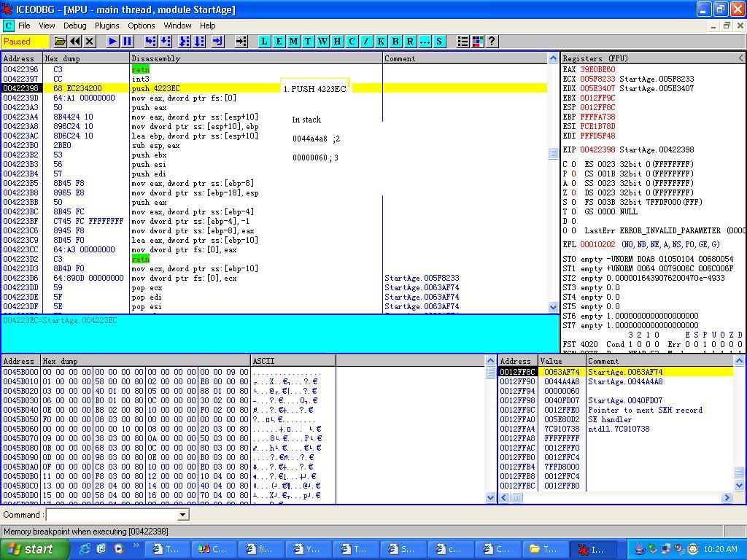Screen dimensions: 747x560
Task: Open CPU window with C button
Action: (352, 42)
